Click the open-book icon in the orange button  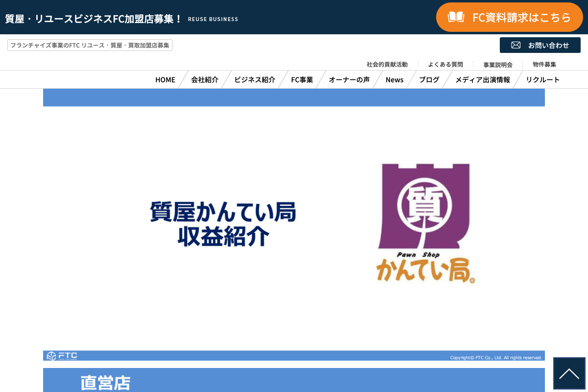click(456, 17)
